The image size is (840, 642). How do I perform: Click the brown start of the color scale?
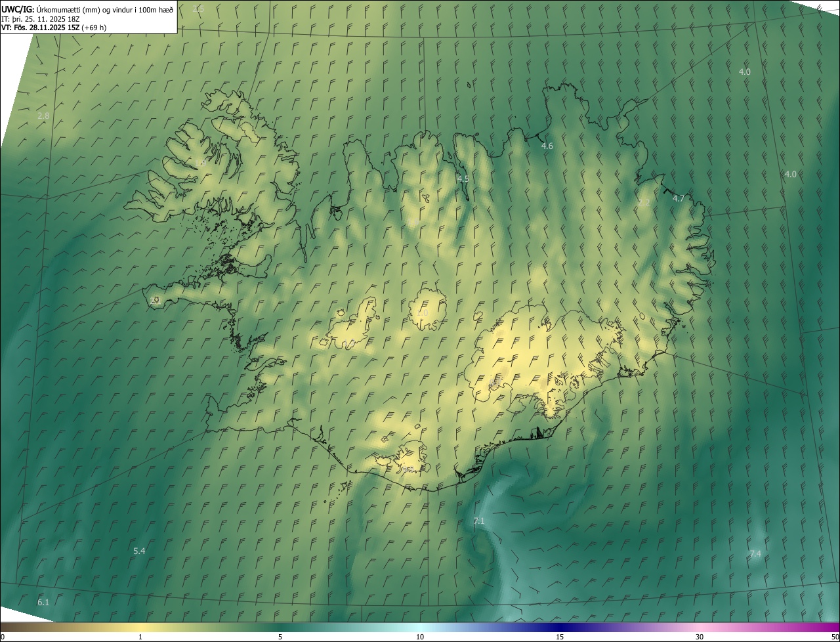[x=13, y=627]
